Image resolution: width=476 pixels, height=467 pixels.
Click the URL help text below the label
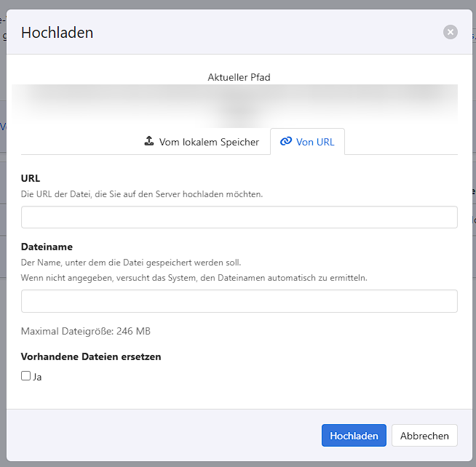tap(142, 194)
